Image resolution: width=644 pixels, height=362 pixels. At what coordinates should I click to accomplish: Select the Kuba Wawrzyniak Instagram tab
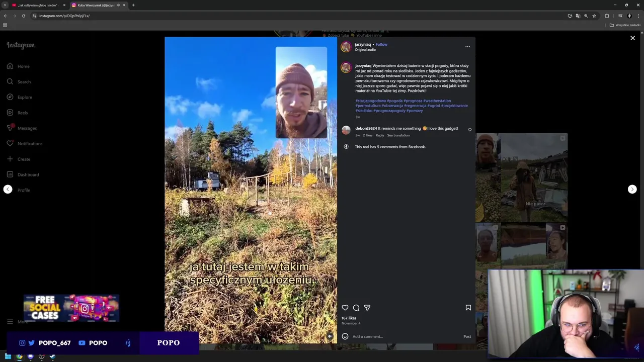(98, 5)
